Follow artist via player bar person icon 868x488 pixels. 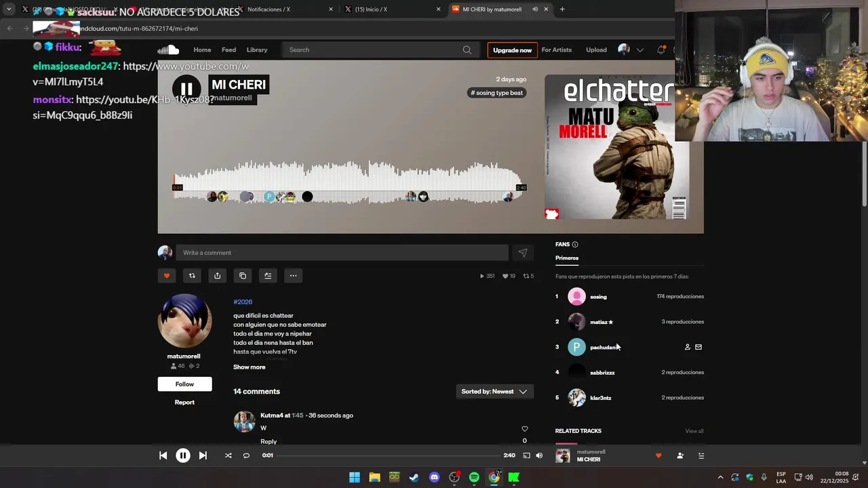[680, 456]
